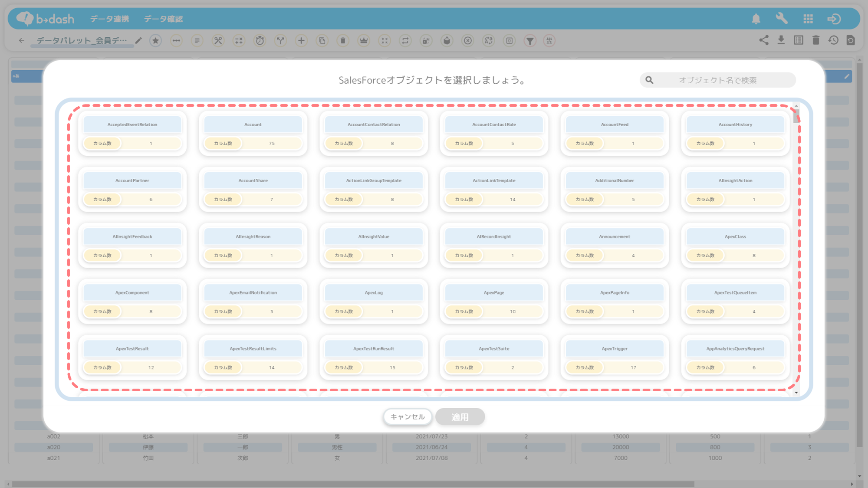Select the AccountFeed object card
Viewport: 868px width, 488px height.
(x=615, y=133)
